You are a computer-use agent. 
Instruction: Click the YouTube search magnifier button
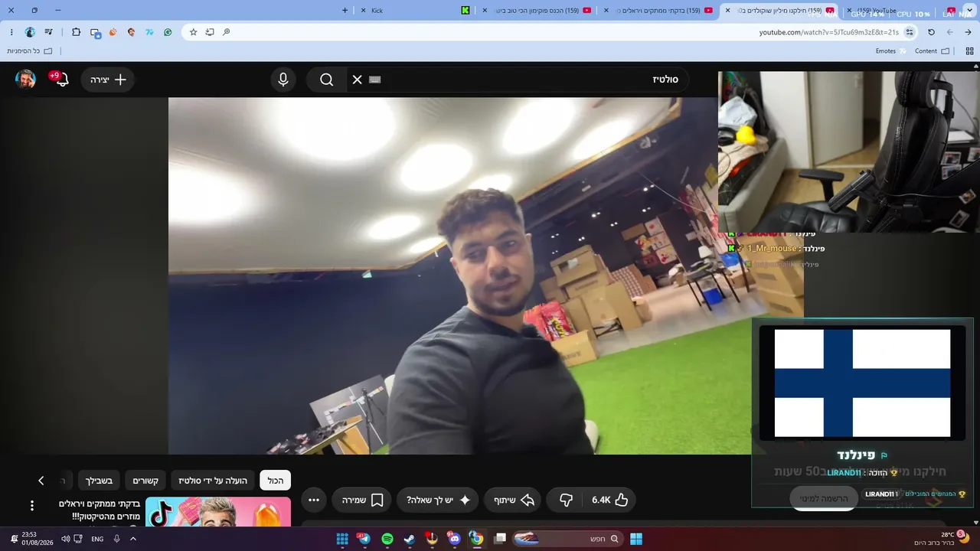coord(327,80)
